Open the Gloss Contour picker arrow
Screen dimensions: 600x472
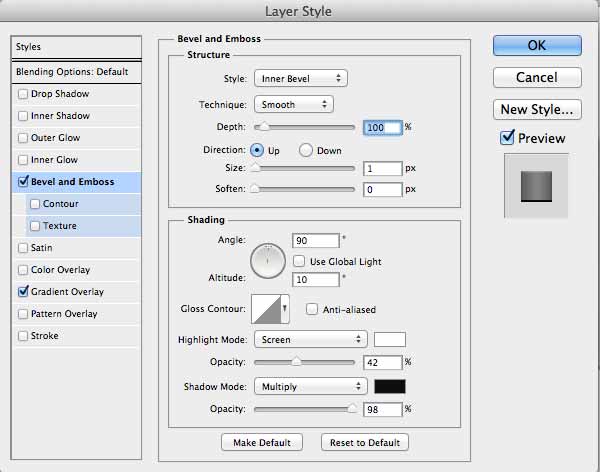285,309
